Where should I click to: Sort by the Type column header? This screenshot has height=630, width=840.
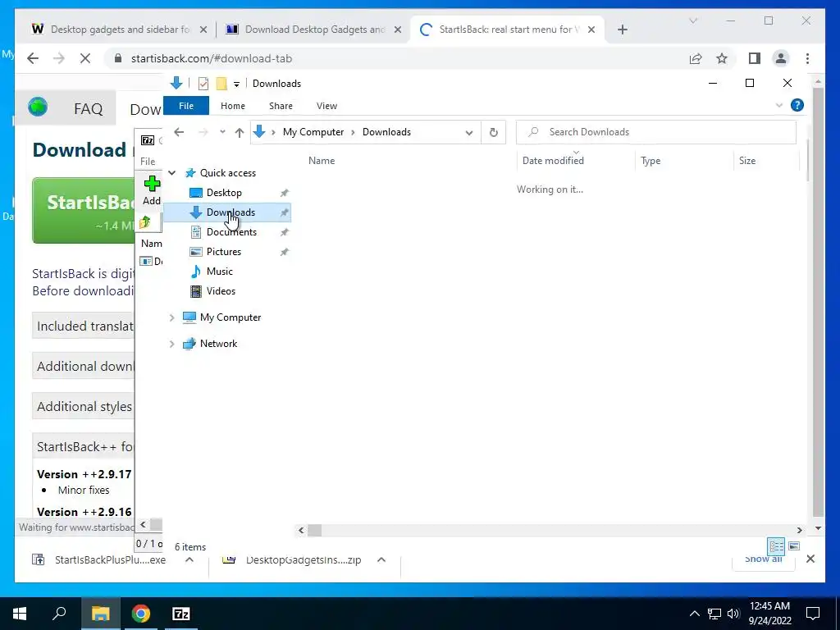tap(651, 161)
